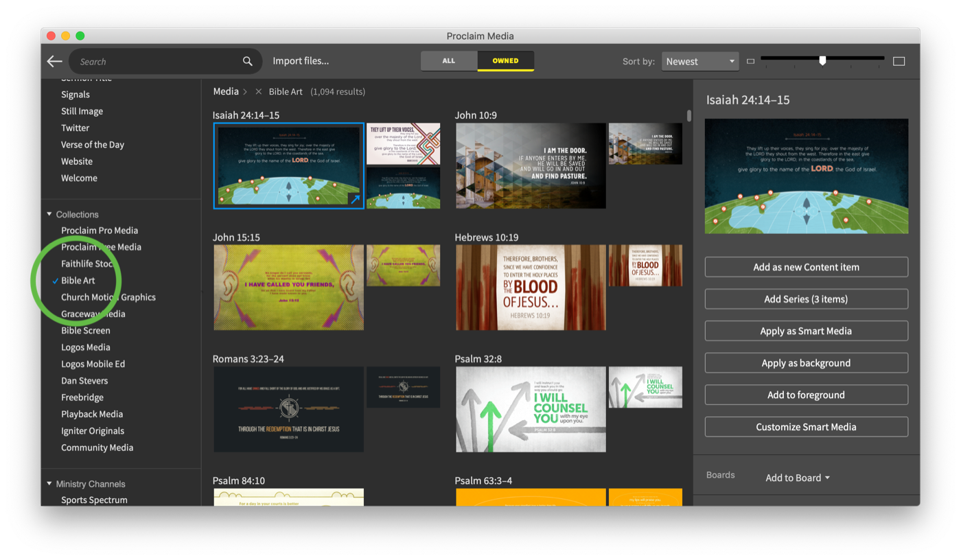Select the Psalm 32:8 large thumbnail
This screenshot has height=560, width=961.
click(531, 409)
